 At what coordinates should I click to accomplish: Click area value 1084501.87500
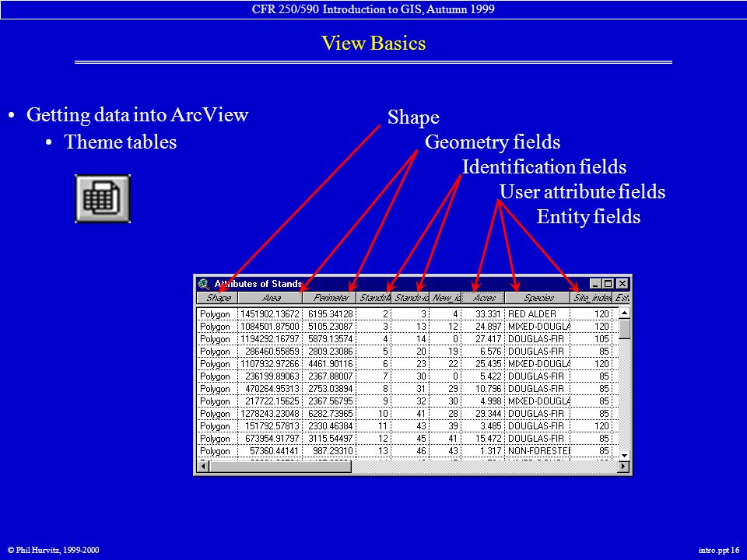pyautogui.click(x=270, y=327)
